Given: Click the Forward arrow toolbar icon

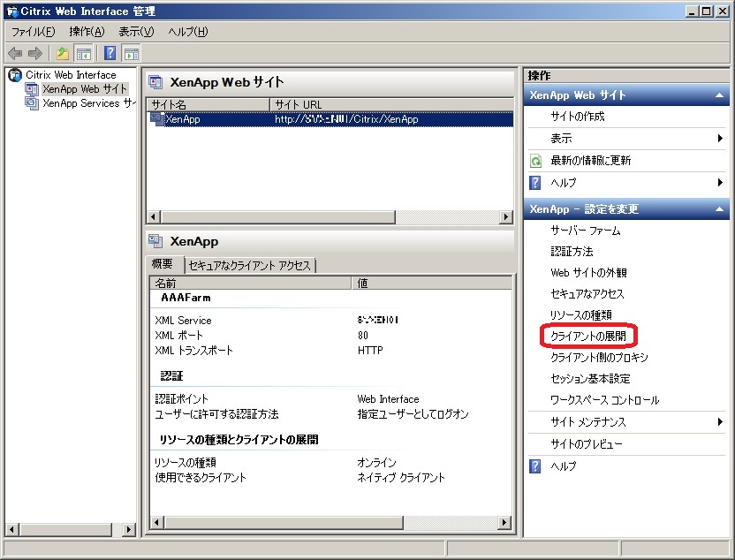Looking at the screenshot, I should [x=35, y=53].
